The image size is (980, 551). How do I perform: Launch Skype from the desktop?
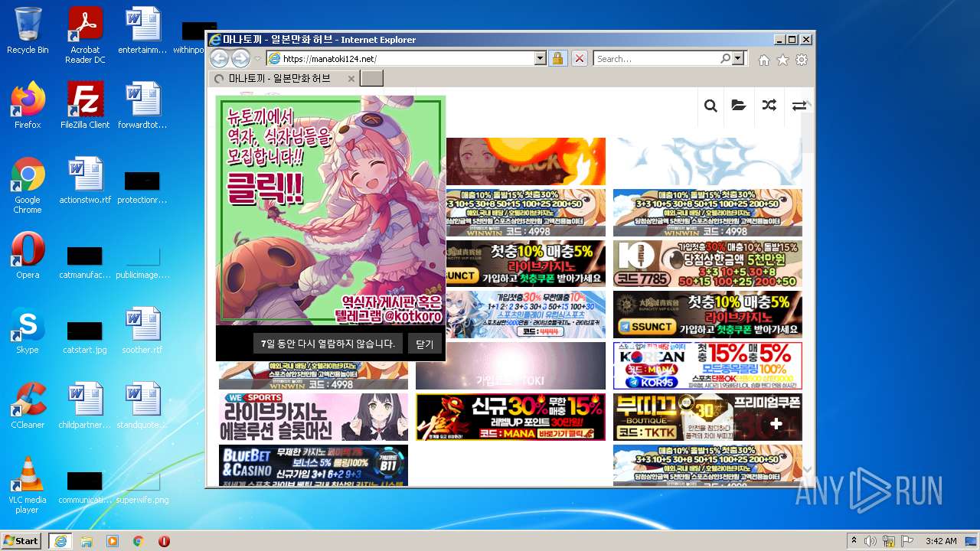(28, 331)
